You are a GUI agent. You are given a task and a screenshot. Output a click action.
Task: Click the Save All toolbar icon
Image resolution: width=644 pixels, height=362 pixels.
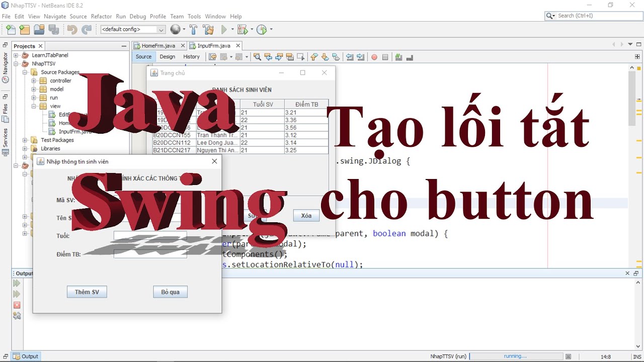coord(53,30)
